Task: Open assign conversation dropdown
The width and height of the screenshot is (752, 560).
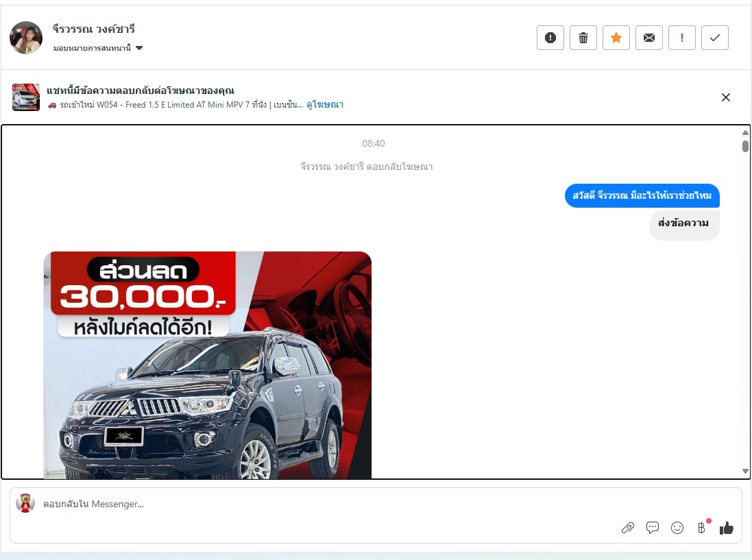Action: (98, 48)
